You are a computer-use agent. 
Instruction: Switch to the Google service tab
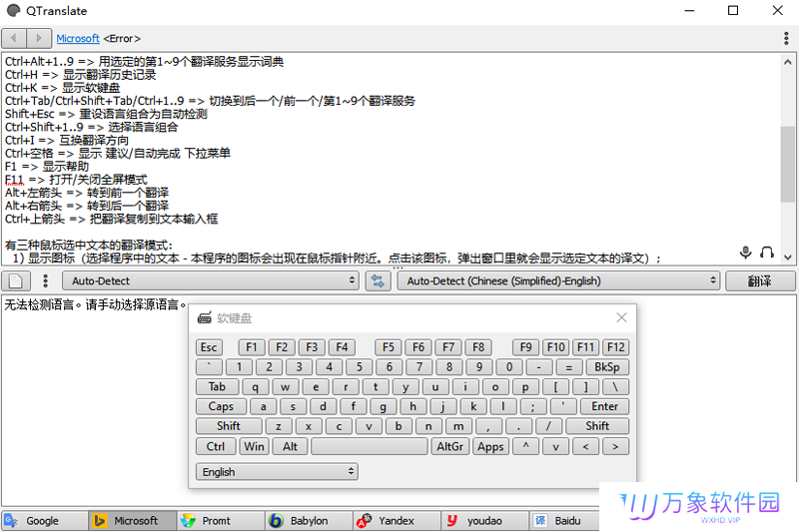coord(45,521)
